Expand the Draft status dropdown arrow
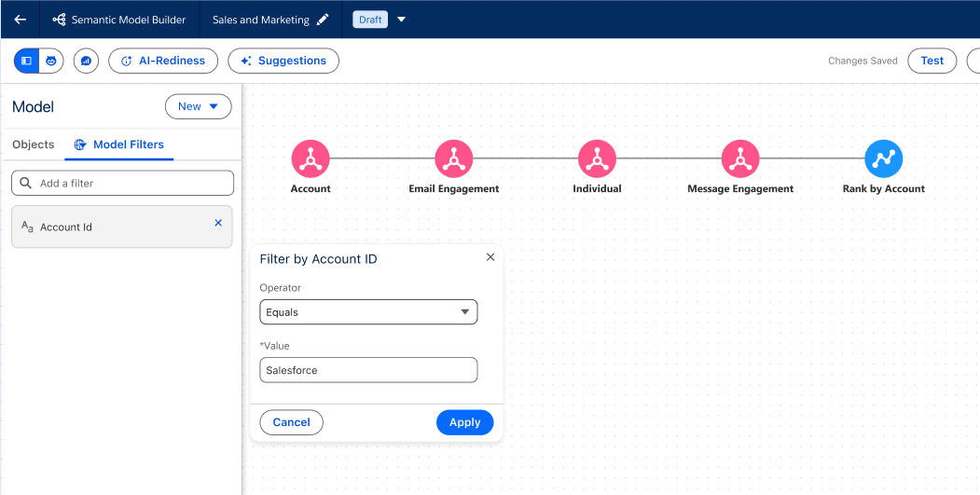 (x=402, y=20)
